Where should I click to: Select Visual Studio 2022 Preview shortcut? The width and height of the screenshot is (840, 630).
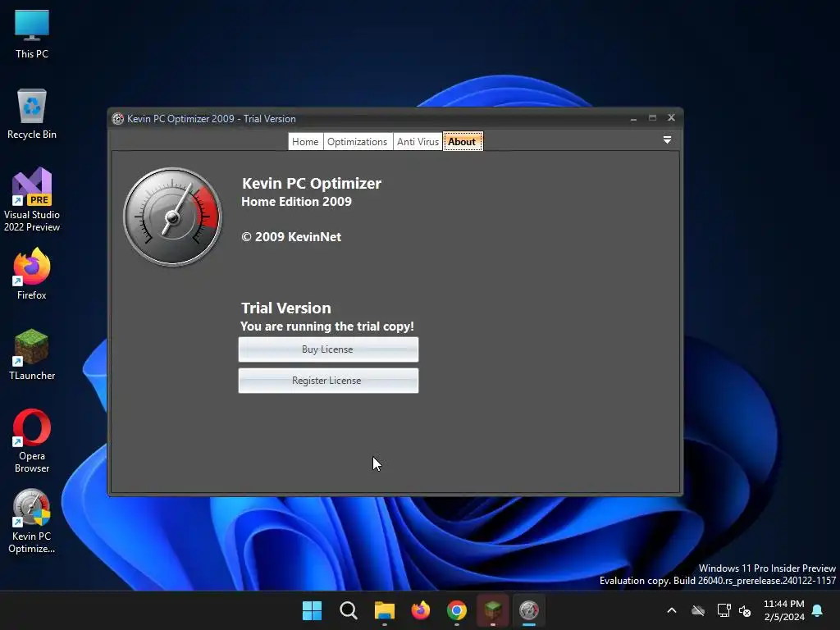[x=32, y=199]
